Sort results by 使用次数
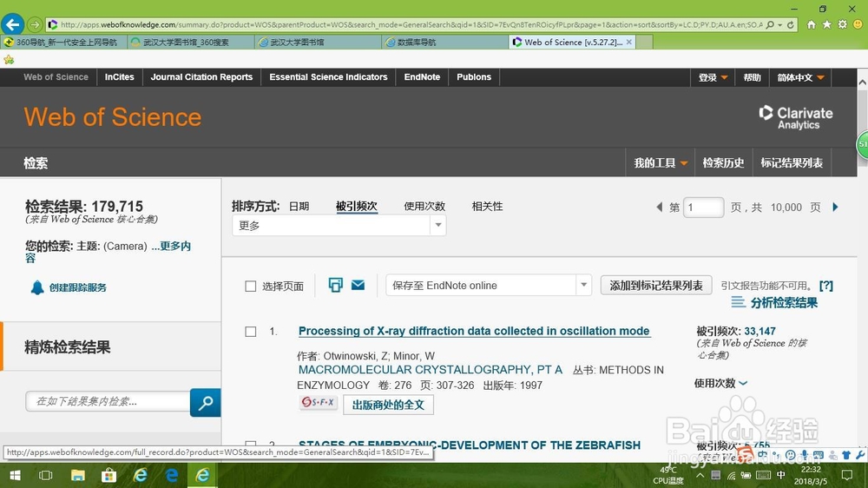 424,206
